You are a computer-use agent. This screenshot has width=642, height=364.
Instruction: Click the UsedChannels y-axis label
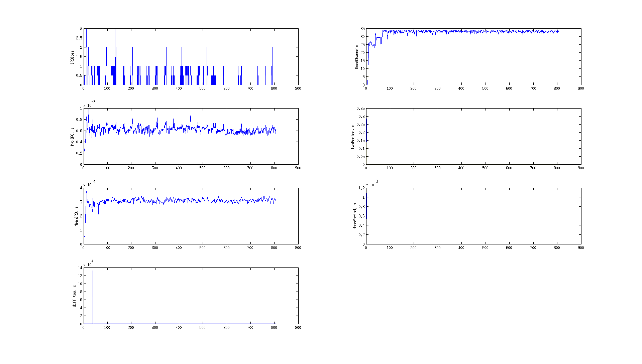tap(357, 57)
